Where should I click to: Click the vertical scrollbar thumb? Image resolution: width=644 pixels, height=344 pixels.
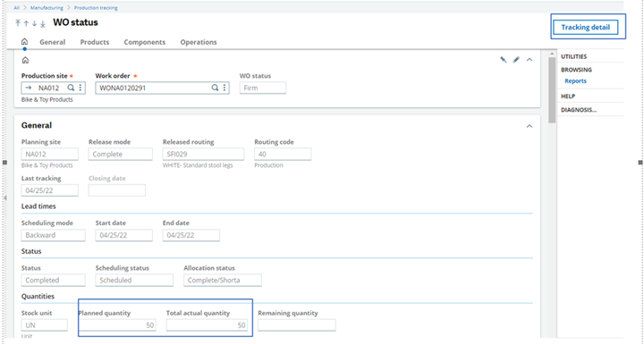pyautogui.click(x=552, y=89)
